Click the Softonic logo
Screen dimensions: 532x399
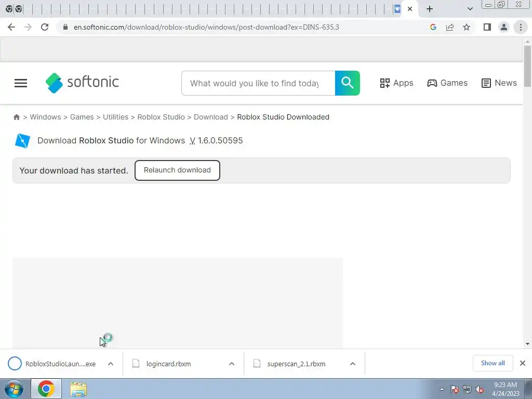[82, 83]
